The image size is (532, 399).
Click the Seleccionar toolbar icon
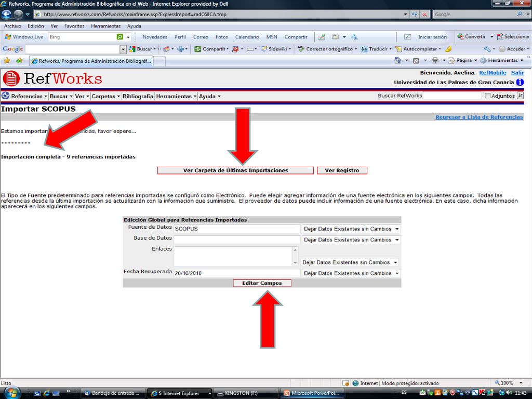click(x=513, y=37)
